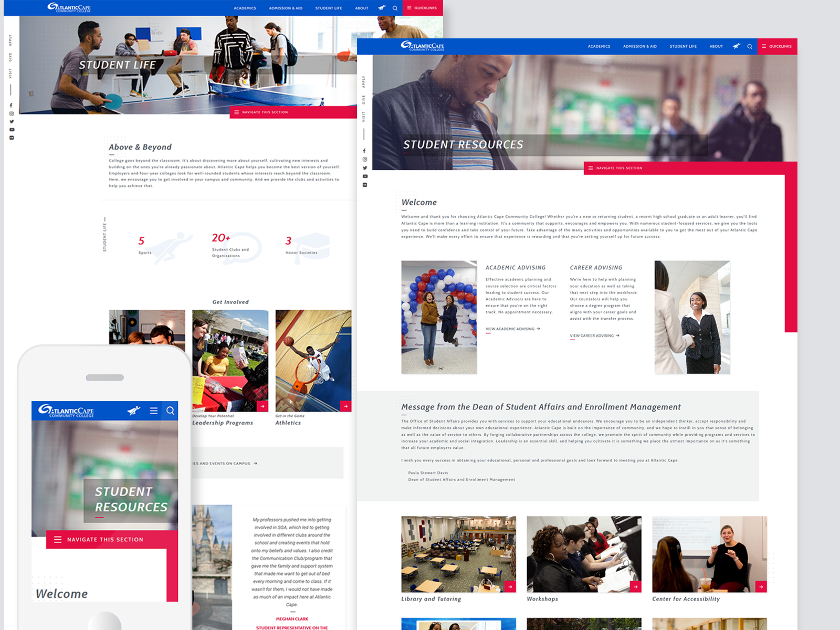
Task: Click the search icon in the Student Resources header
Action: pyautogui.click(x=750, y=47)
